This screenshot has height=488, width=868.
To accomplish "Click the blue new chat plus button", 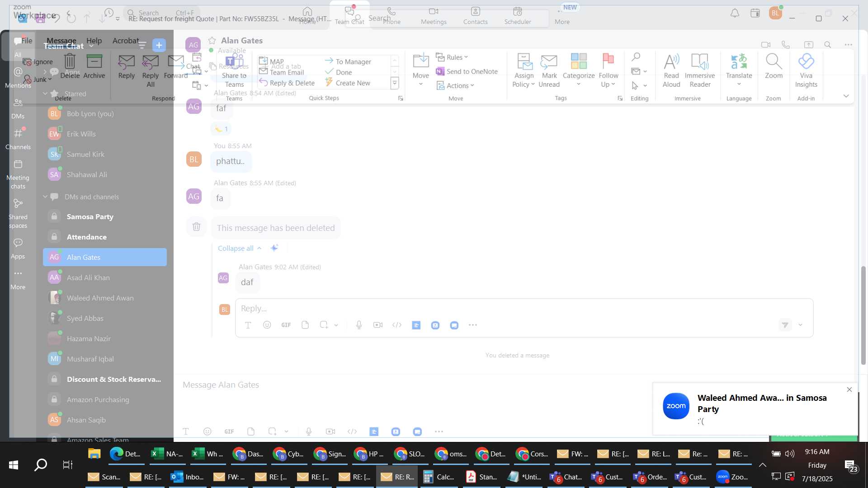I will (x=159, y=45).
